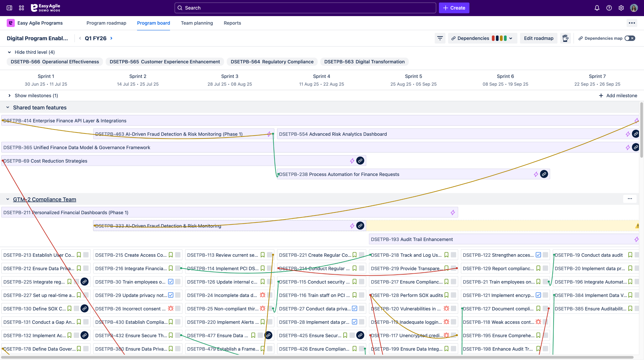
Task: Click the red dependency color swatch
Action: (493, 38)
